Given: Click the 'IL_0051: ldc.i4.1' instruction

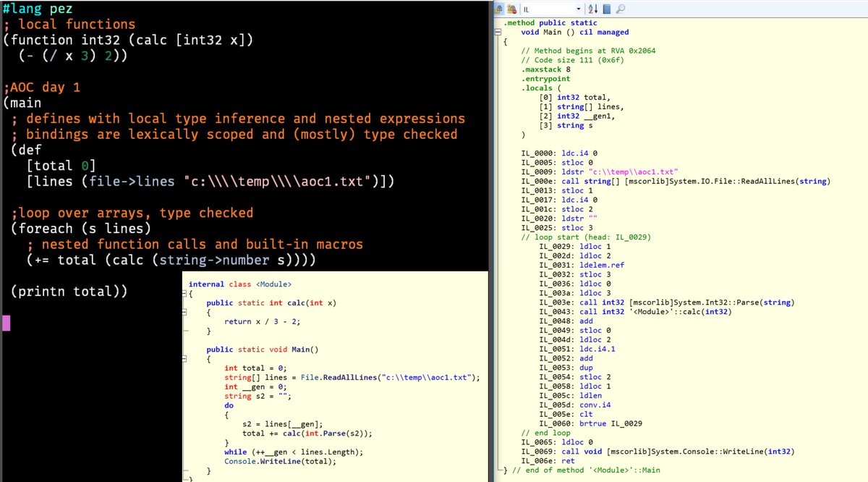Looking at the screenshot, I should point(579,349).
